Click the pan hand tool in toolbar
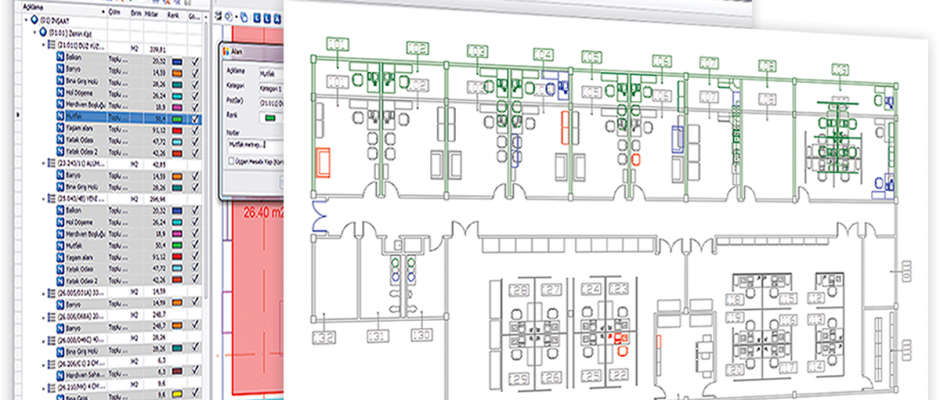The height and width of the screenshot is (400, 940). (x=244, y=17)
